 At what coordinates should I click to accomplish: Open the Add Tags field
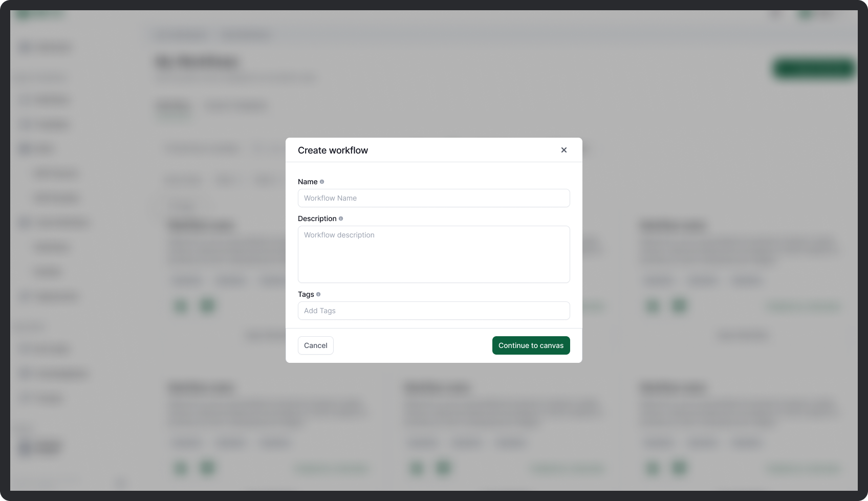(433, 311)
